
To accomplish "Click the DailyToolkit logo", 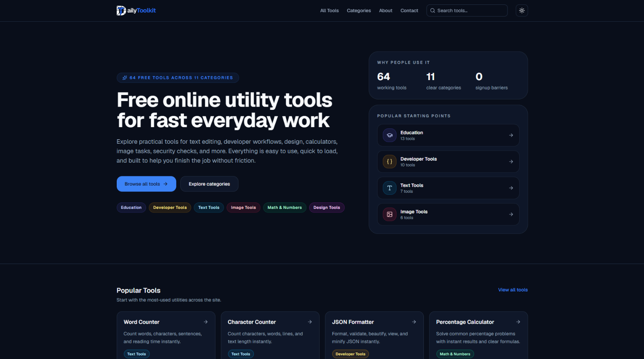I will pos(136,10).
